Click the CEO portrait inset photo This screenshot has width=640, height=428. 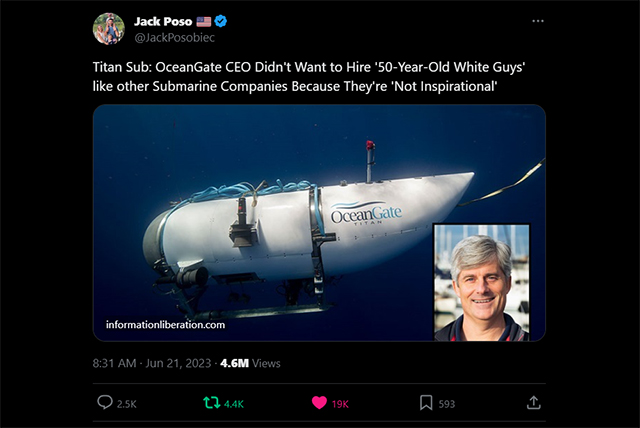482,282
